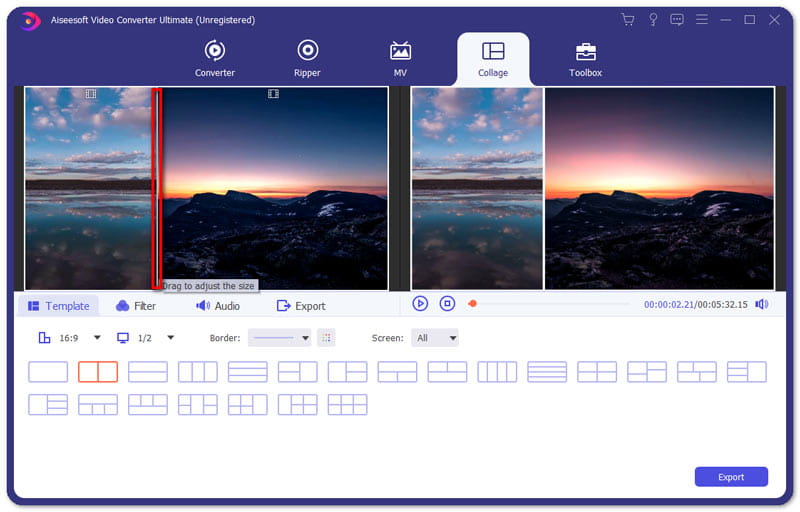Open the Template tab
This screenshot has width=800, height=512.
point(58,306)
